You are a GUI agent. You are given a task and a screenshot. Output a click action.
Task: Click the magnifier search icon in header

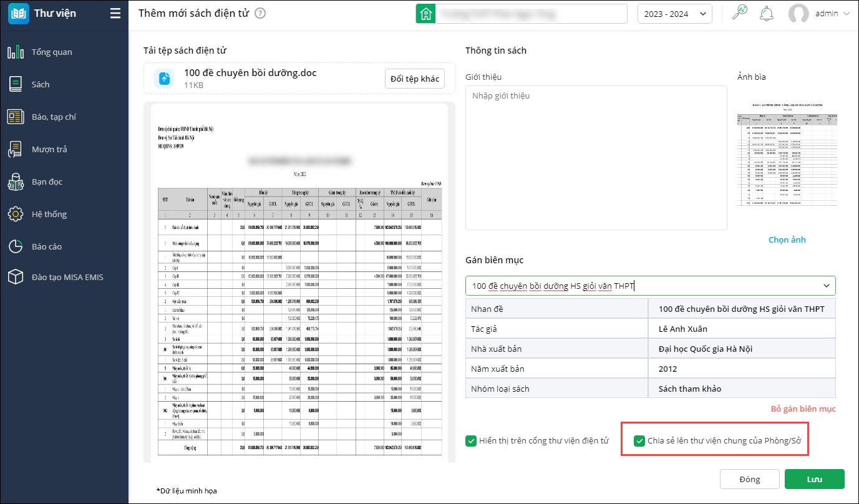pos(739,13)
